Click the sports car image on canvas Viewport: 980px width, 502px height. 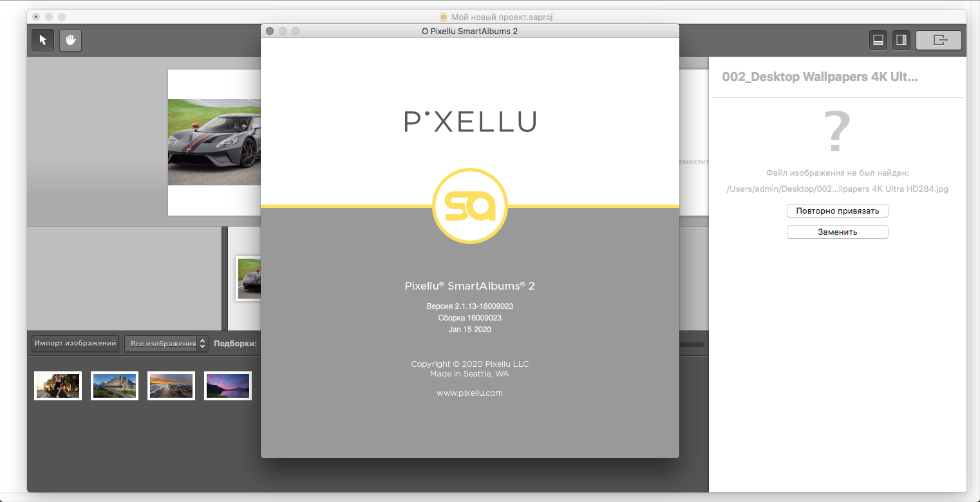pyautogui.click(x=214, y=142)
